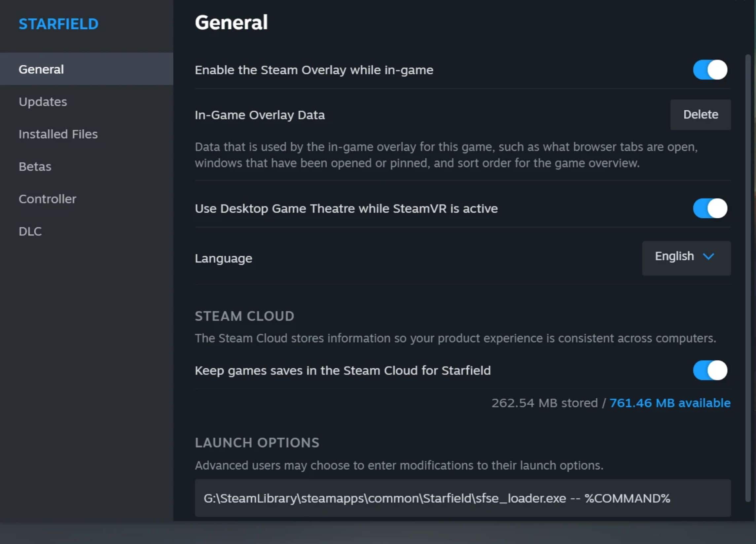Screen dimensions: 756x544
Task: Select the General sidebar tab
Action: (x=41, y=69)
